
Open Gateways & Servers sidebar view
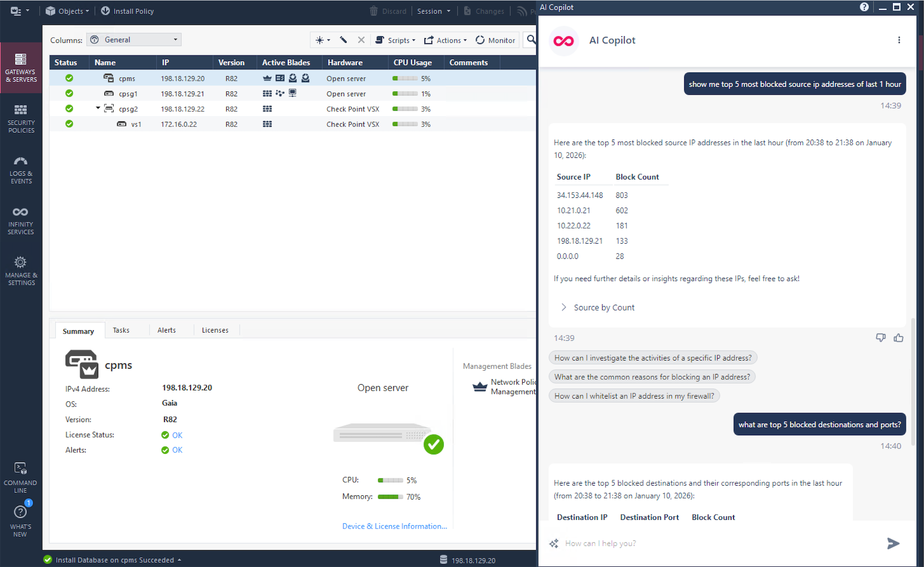(x=21, y=67)
